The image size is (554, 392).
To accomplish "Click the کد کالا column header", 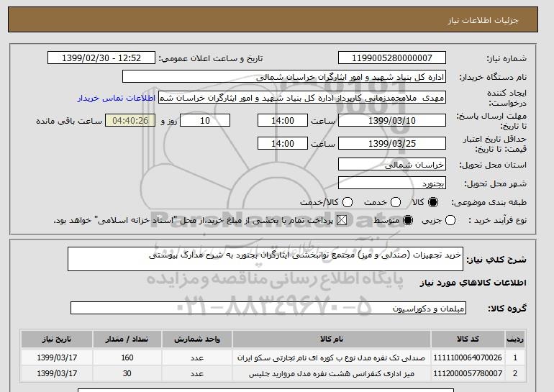I will 468,339.
